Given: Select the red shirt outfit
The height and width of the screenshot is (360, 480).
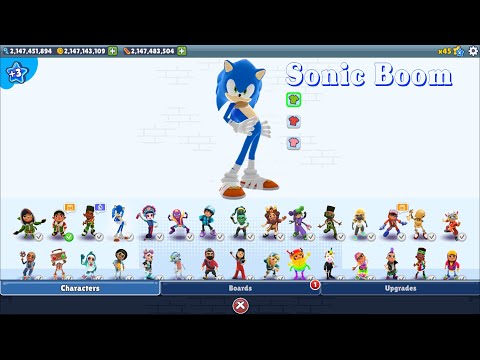Looking at the screenshot, I should (x=294, y=121).
